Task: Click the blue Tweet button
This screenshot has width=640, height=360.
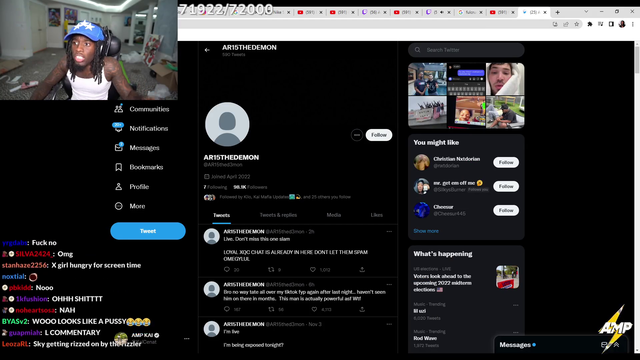Action: pyautogui.click(x=148, y=231)
